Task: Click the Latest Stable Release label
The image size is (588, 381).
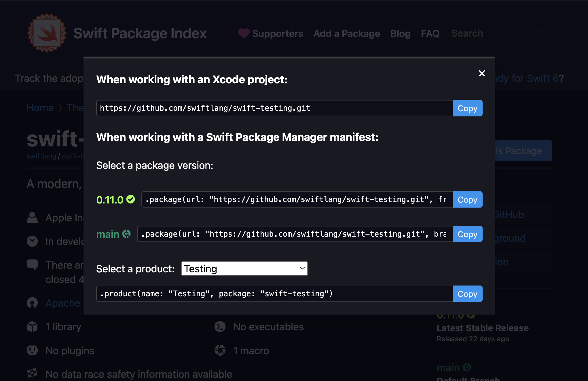Action: click(x=483, y=328)
